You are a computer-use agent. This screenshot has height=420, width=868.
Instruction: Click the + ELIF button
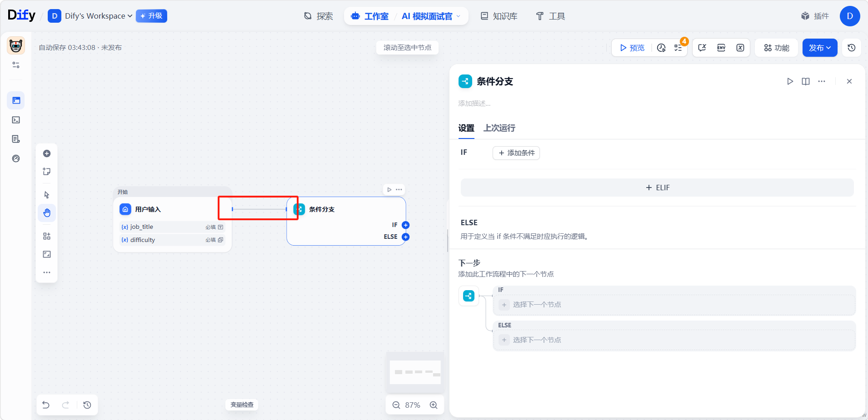tap(657, 188)
